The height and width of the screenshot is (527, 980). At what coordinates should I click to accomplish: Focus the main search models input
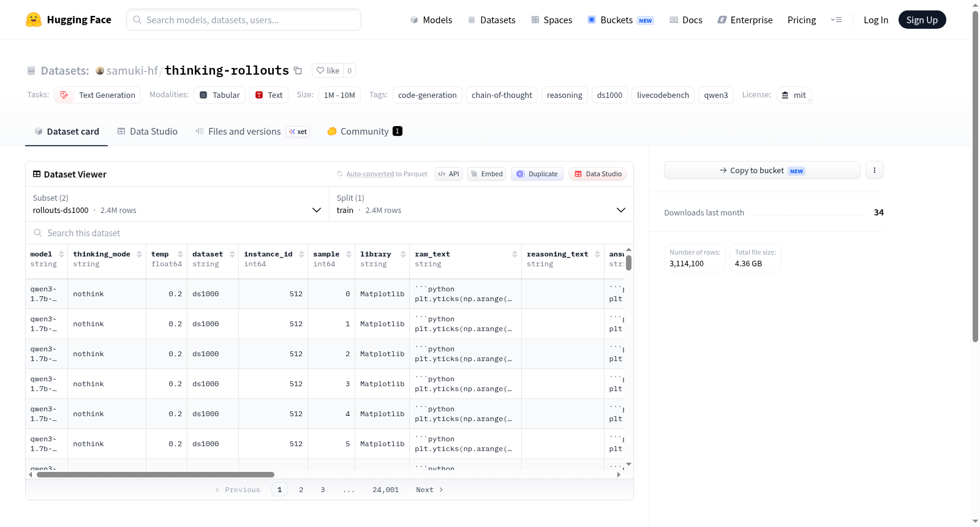[244, 20]
